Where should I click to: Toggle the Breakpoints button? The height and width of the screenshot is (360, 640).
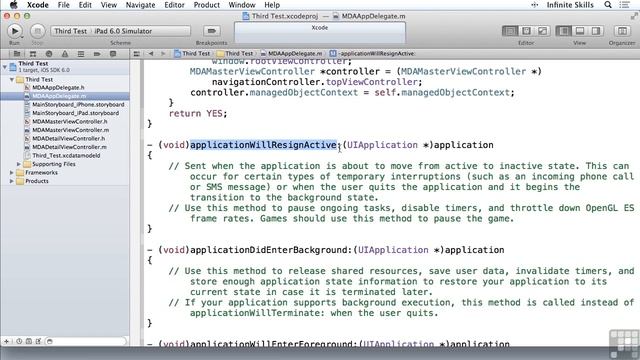point(211,31)
